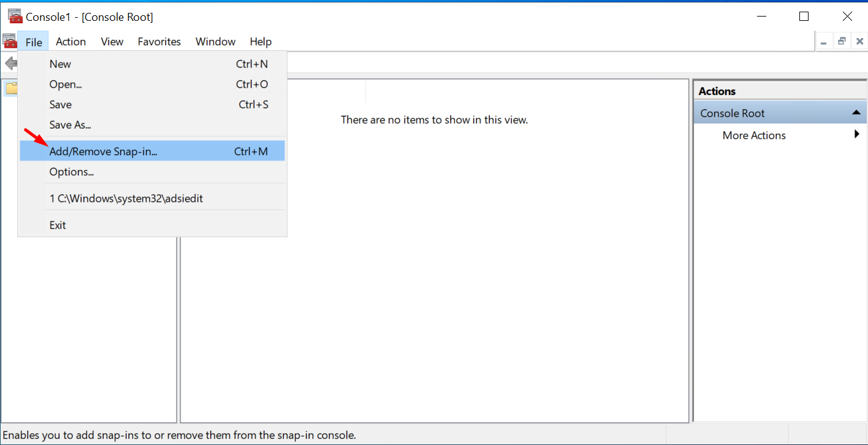
Task: Click More Actions in the Actions pane
Action: click(x=753, y=135)
